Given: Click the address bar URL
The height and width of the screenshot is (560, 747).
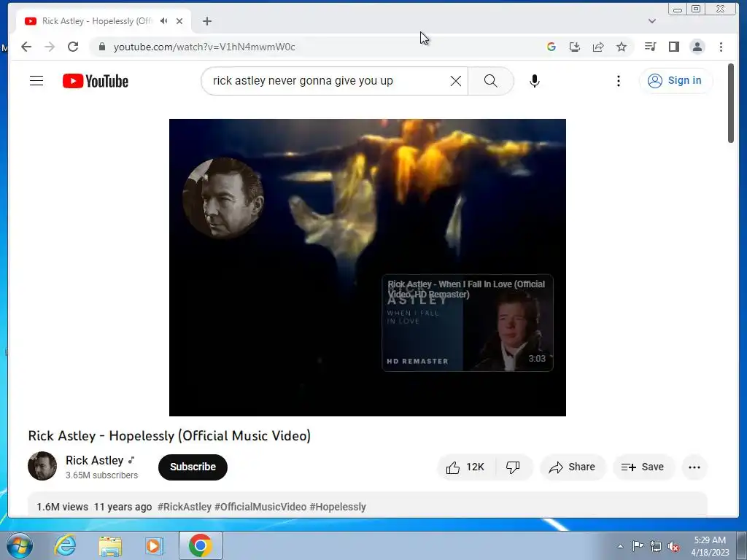Looking at the screenshot, I should [x=204, y=47].
